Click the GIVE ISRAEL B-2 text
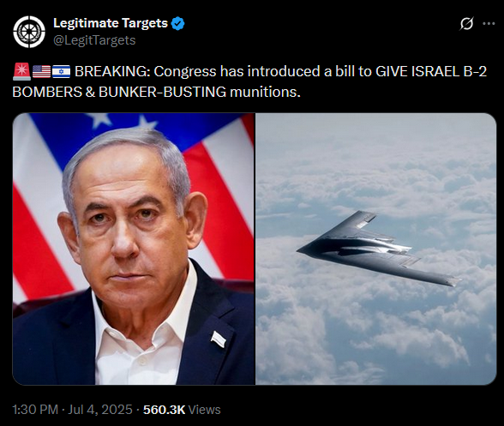 click(431, 71)
